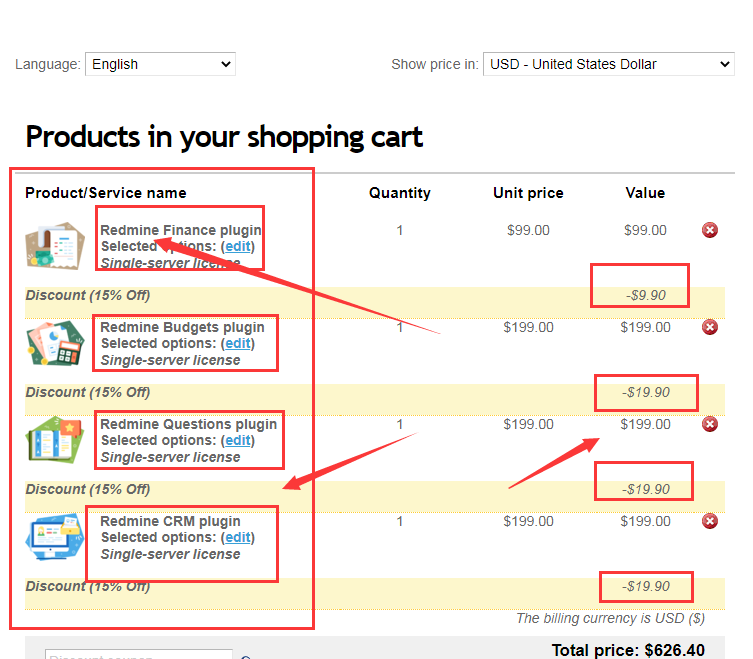Click the Discount (15% Off) label under Finance plugin
Image resolution: width=753 pixels, height=659 pixels.
pos(87,295)
